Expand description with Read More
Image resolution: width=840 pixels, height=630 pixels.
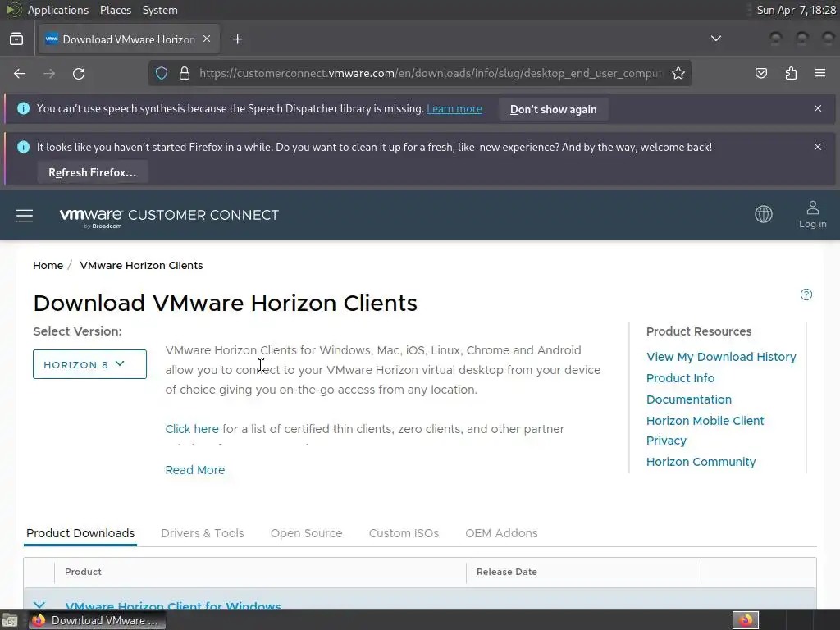click(x=195, y=470)
